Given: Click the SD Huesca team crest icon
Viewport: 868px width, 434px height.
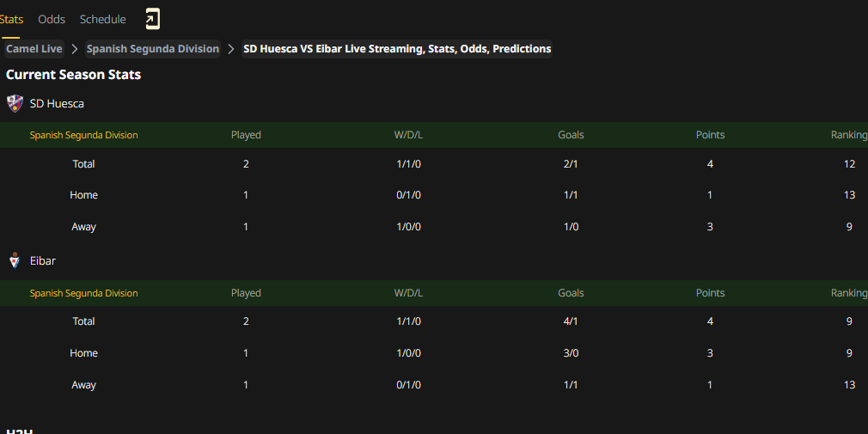Looking at the screenshot, I should coord(15,103).
